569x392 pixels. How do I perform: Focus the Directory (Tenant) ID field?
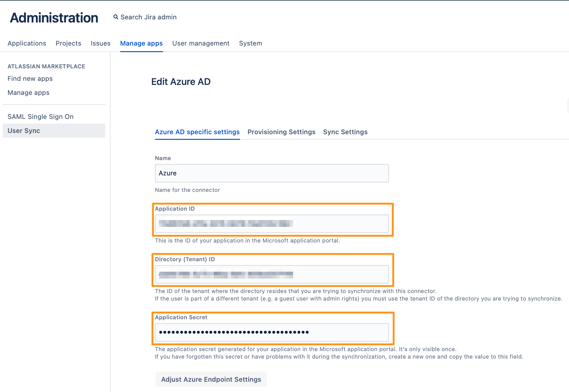[272, 274]
